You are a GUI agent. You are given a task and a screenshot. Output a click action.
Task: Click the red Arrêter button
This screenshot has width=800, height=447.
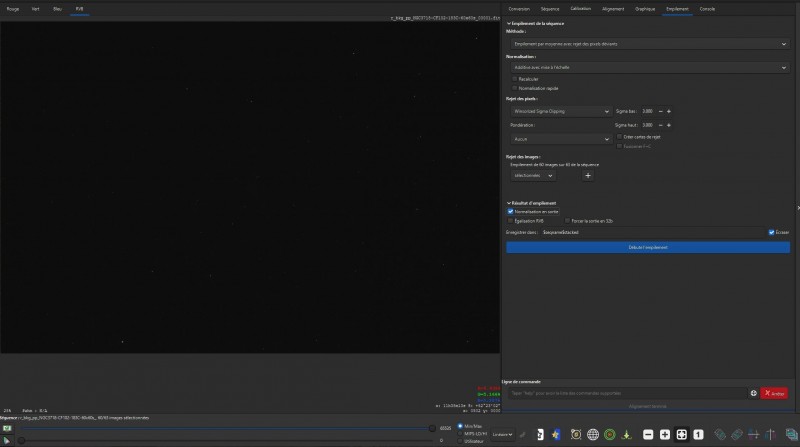(x=774, y=393)
